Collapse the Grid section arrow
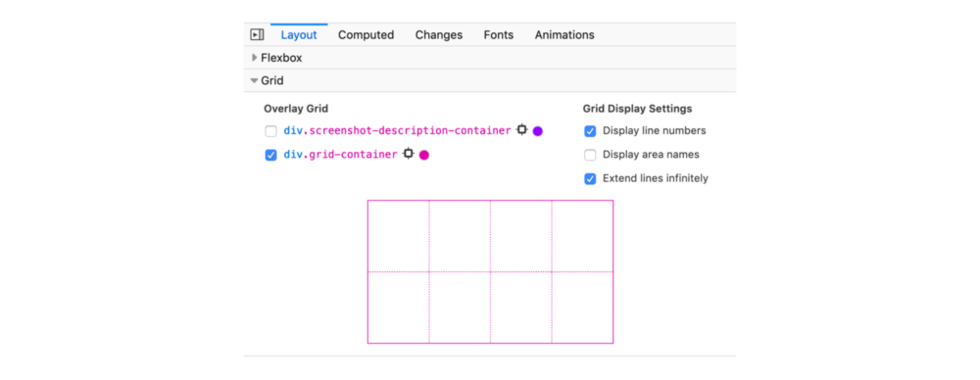The image size is (980, 380). pyautogui.click(x=254, y=80)
